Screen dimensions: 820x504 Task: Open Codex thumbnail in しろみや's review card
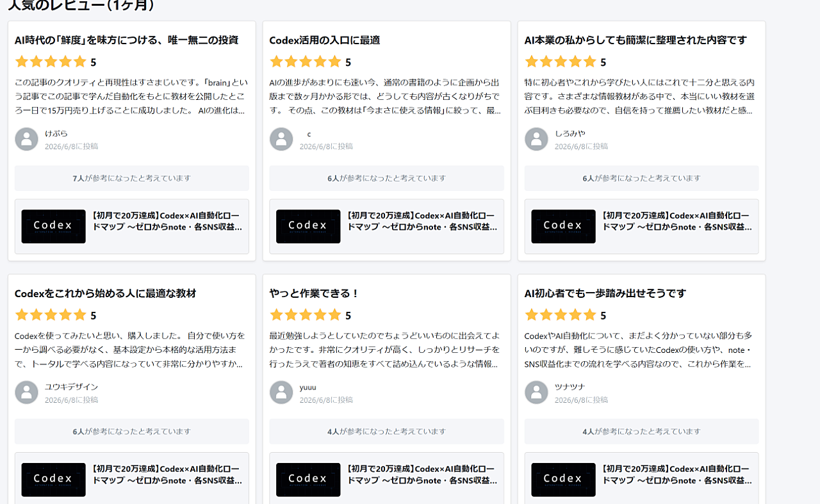[563, 226]
